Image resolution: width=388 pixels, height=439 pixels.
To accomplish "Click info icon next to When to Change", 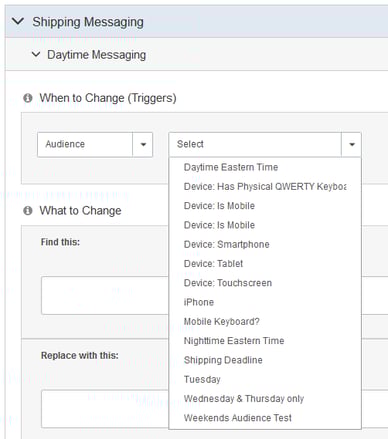I will click(x=28, y=98).
